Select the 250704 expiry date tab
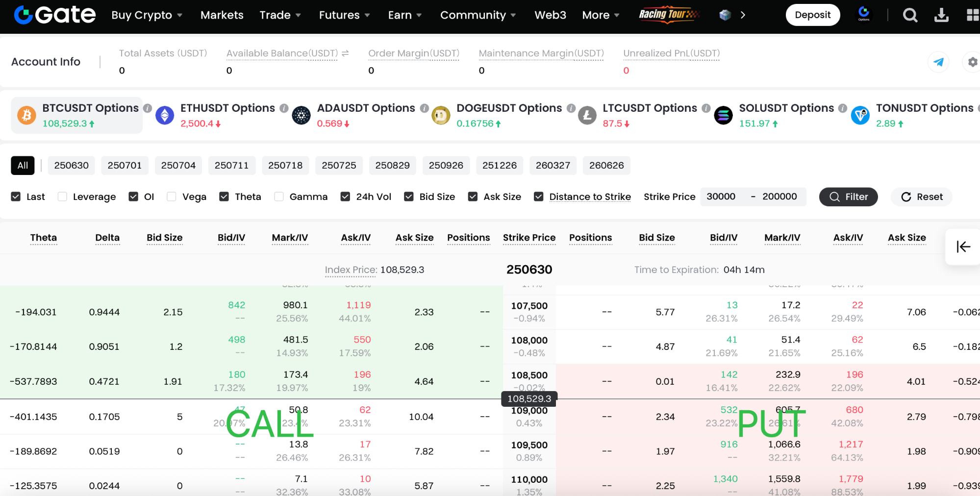 click(x=178, y=166)
